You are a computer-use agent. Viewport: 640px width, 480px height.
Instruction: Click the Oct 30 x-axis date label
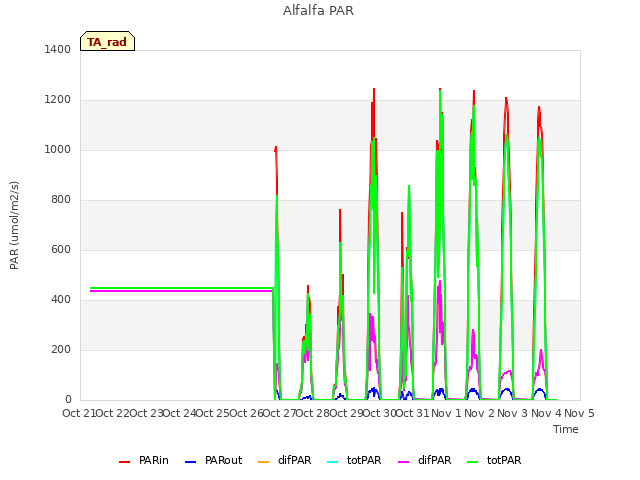coord(379,413)
